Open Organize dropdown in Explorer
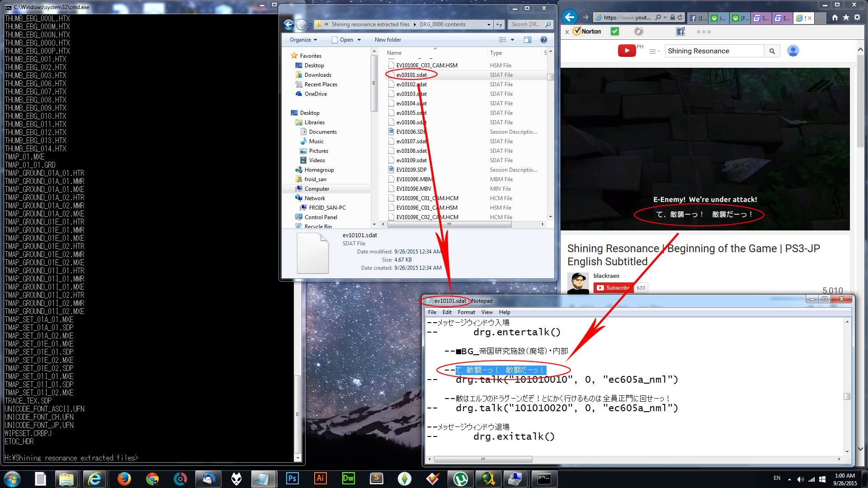 pyautogui.click(x=303, y=40)
